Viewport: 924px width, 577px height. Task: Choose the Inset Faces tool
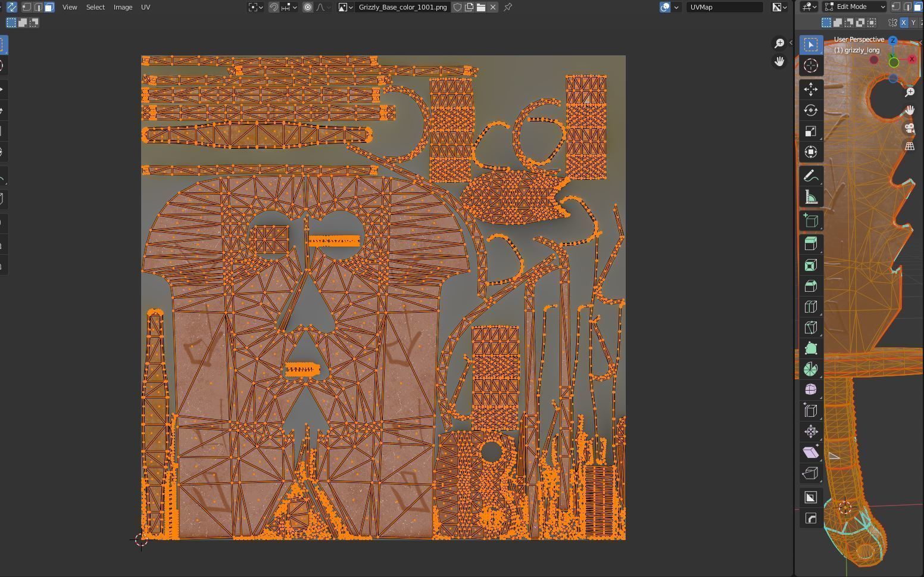point(811,265)
